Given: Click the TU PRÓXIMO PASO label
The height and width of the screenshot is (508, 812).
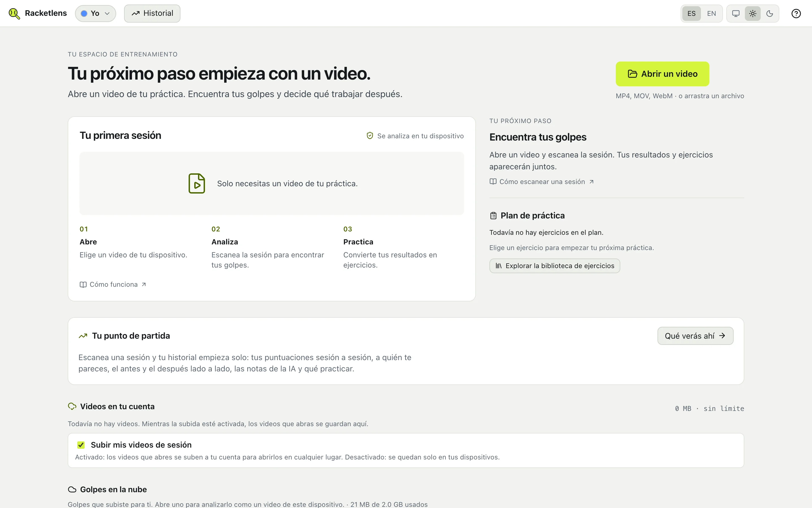Looking at the screenshot, I should coord(520,121).
